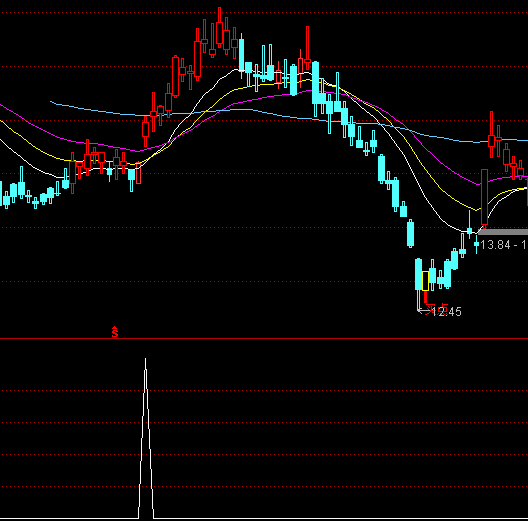Click the red S sell signal marker

click(115, 332)
